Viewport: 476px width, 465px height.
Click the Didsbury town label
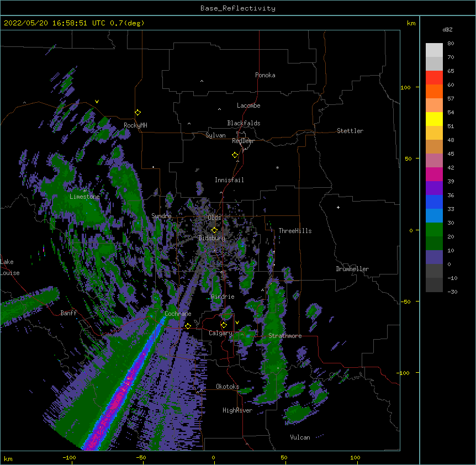(x=212, y=238)
